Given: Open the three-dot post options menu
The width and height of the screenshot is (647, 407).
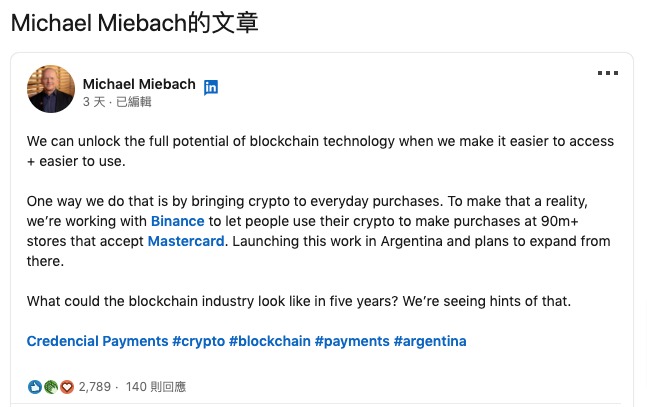Looking at the screenshot, I should click(x=608, y=73).
